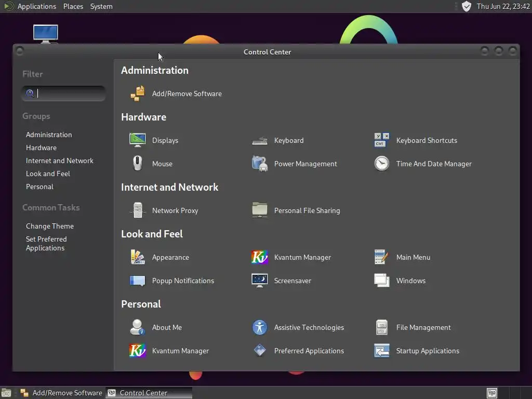Open the Displays settings icon
Image resolution: width=532 pixels, height=399 pixels.
137,140
